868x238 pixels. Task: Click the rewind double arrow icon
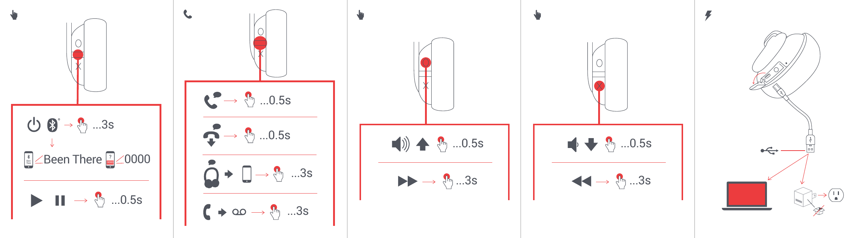(582, 181)
